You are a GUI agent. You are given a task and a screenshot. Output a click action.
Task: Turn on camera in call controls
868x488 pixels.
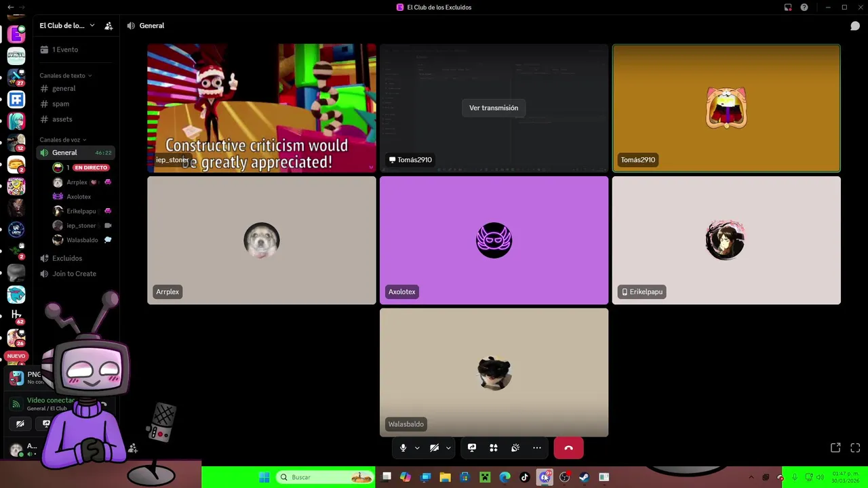click(x=435, y=448)
